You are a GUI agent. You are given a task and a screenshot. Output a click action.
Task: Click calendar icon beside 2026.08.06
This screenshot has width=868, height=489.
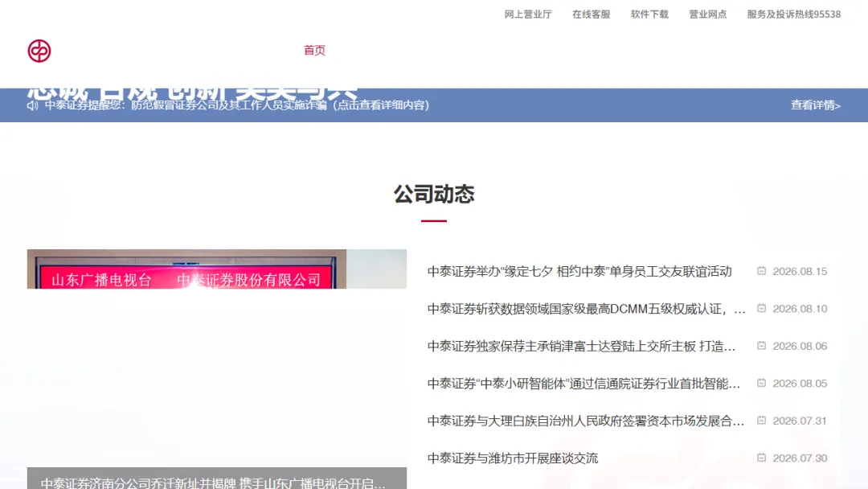(x=762, y=346)
